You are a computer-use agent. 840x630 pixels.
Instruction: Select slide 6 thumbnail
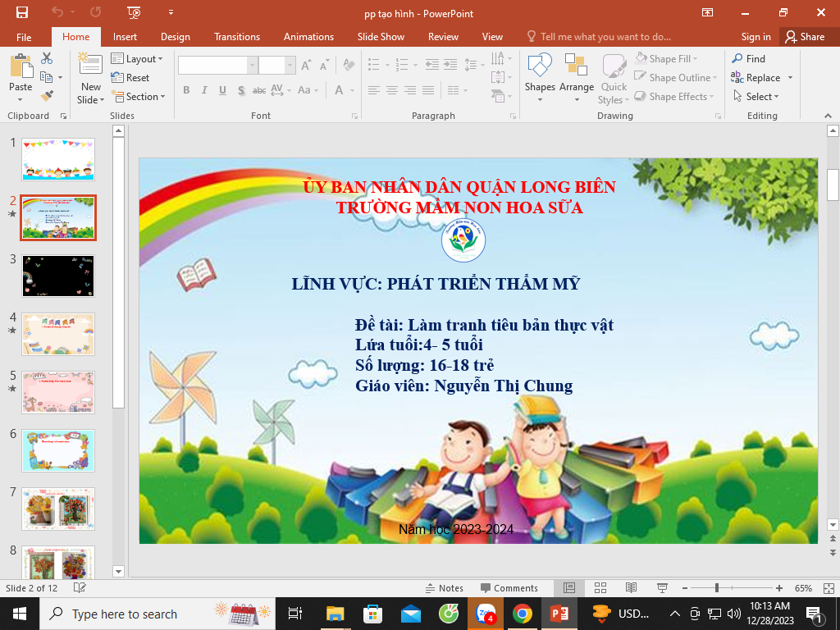(58, 450)
